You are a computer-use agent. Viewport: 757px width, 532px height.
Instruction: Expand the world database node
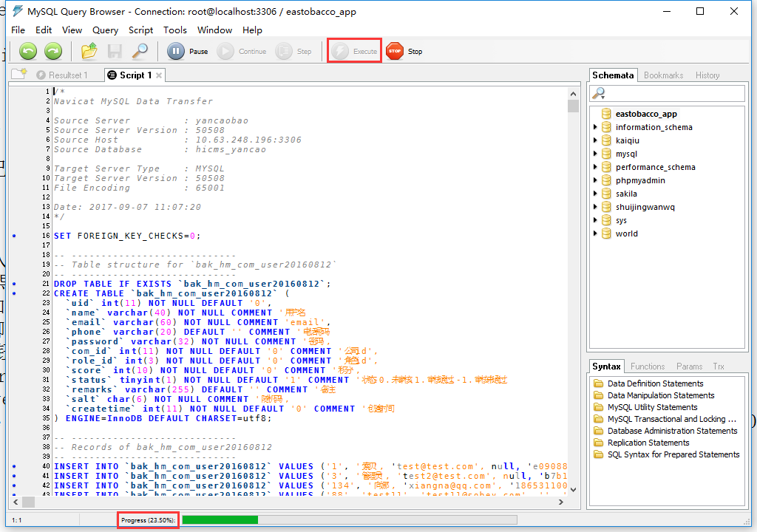pyautogui.click(x=596, y=233)
